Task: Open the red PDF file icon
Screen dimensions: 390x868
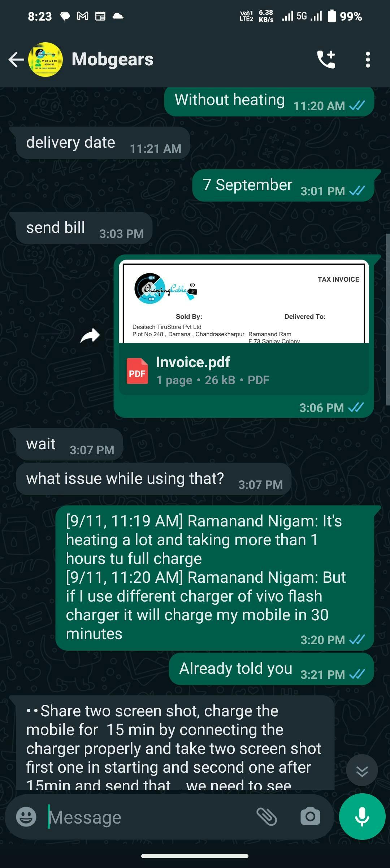Action: click(x=137, y=371)
